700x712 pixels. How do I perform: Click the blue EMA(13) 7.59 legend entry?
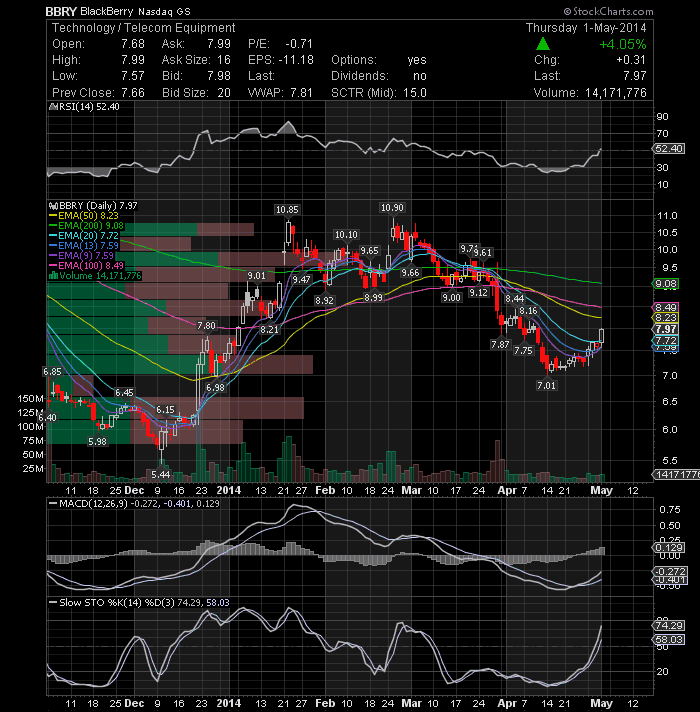tap(84, 246)
